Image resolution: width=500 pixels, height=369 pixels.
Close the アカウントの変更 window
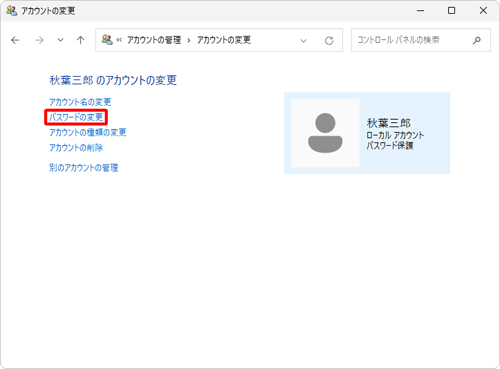pyautogui.click(x=483, y=11)
